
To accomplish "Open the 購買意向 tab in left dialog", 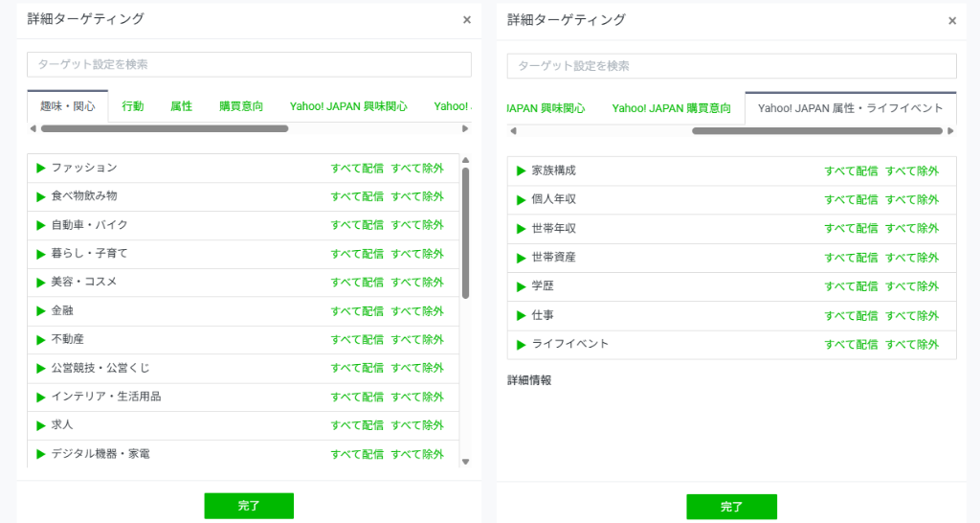I will point(240,106).
